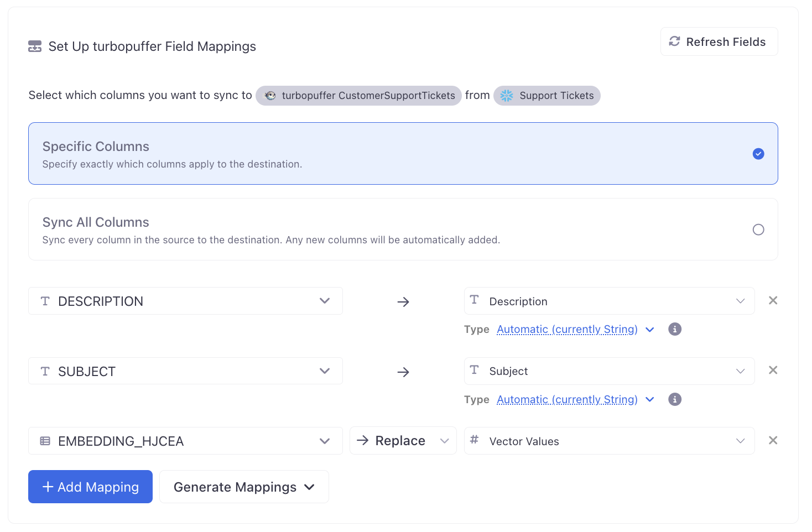Click info icon beside Description type
Screen dimensions: 812x532
(674, 330)
